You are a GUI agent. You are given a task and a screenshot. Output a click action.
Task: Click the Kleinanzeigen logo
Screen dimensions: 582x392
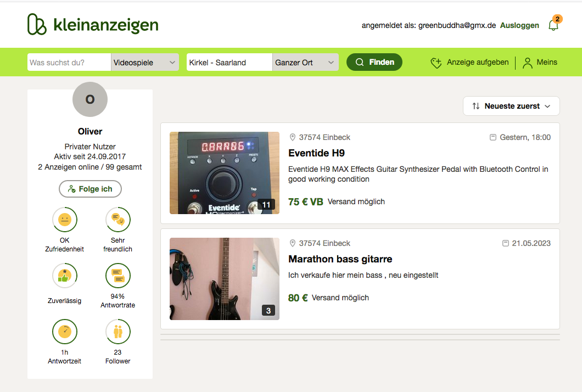pos(93,25)
